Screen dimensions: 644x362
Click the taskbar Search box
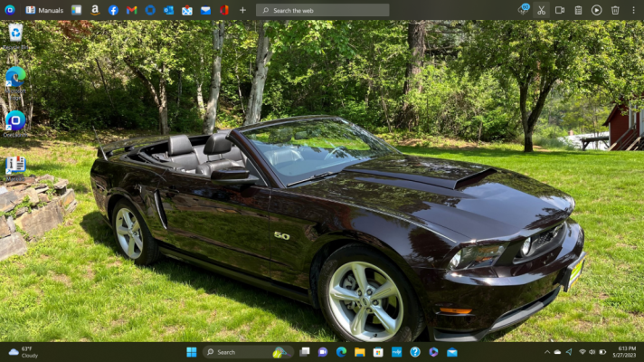[x=248, y=352]
